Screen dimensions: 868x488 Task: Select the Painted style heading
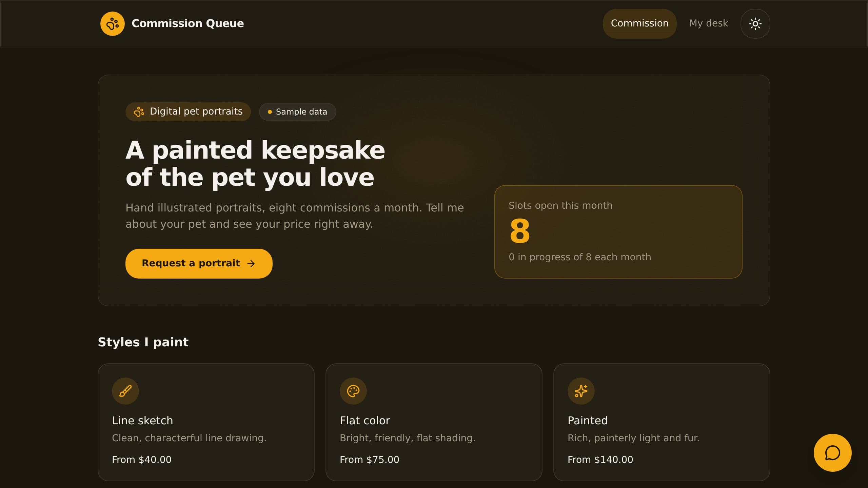click(x=588, y=421)
